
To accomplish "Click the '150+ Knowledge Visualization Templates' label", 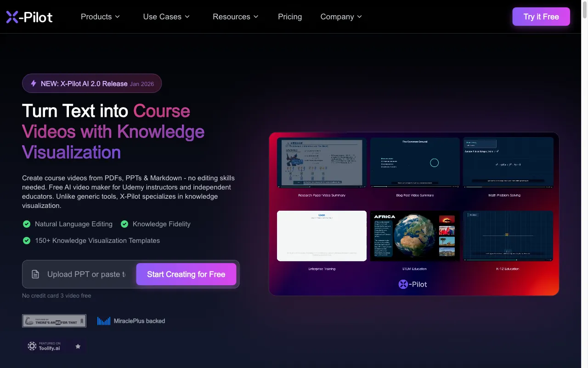I will click(97, 241).
